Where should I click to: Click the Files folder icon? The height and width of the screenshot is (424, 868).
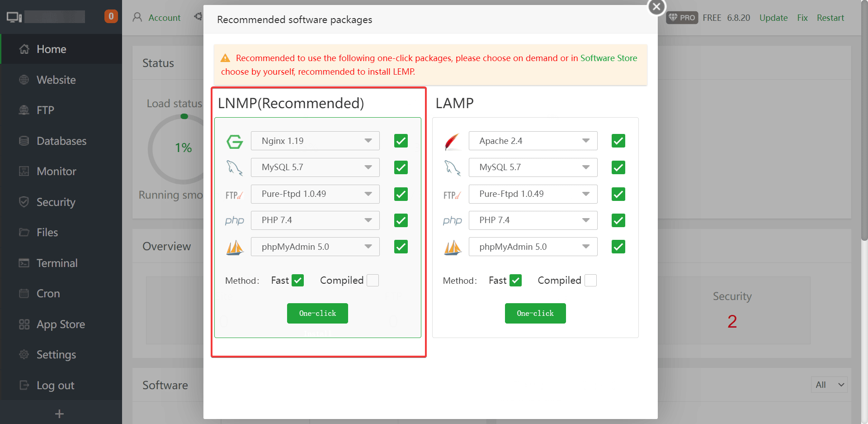pos(24,232)
